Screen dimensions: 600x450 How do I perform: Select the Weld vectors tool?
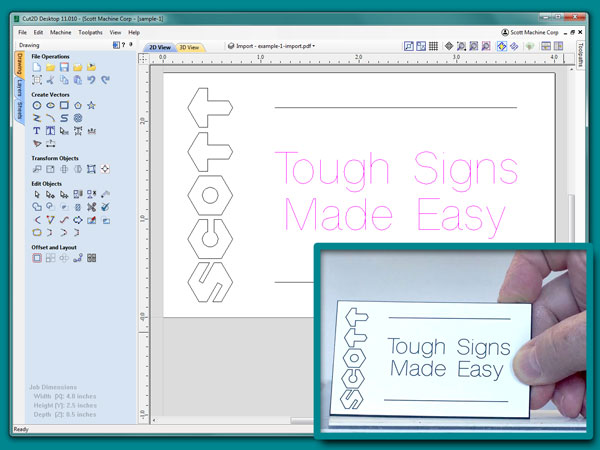coord(37,207)
